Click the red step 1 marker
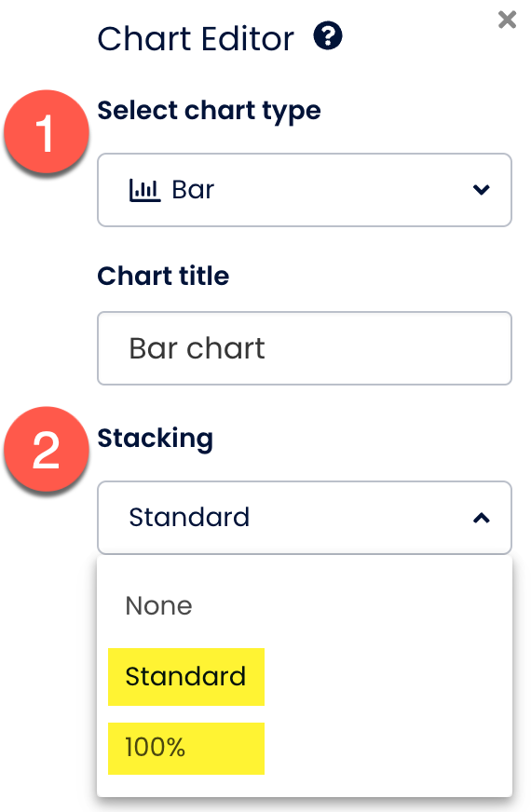Screen dimensions: 531x812 (47, 131)
